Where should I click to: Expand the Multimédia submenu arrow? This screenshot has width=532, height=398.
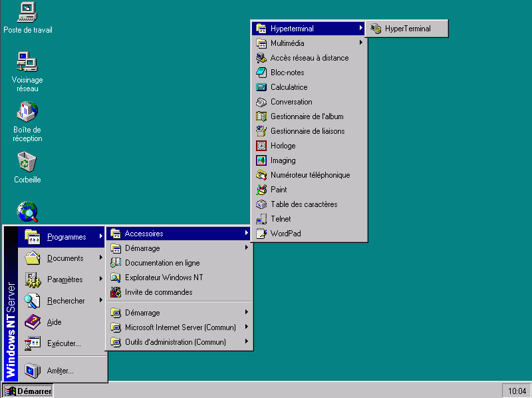[361, 43]
